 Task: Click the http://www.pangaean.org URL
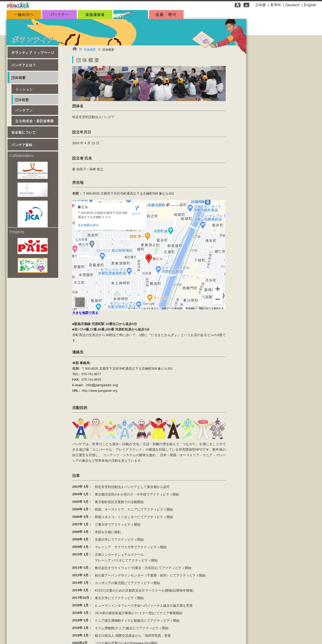click(99, 390)
